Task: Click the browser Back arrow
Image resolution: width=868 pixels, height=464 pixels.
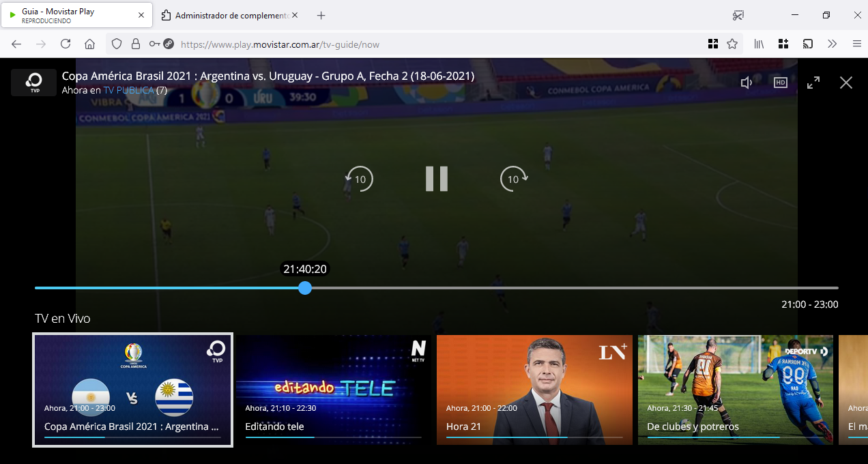Action: coord(16,44)
